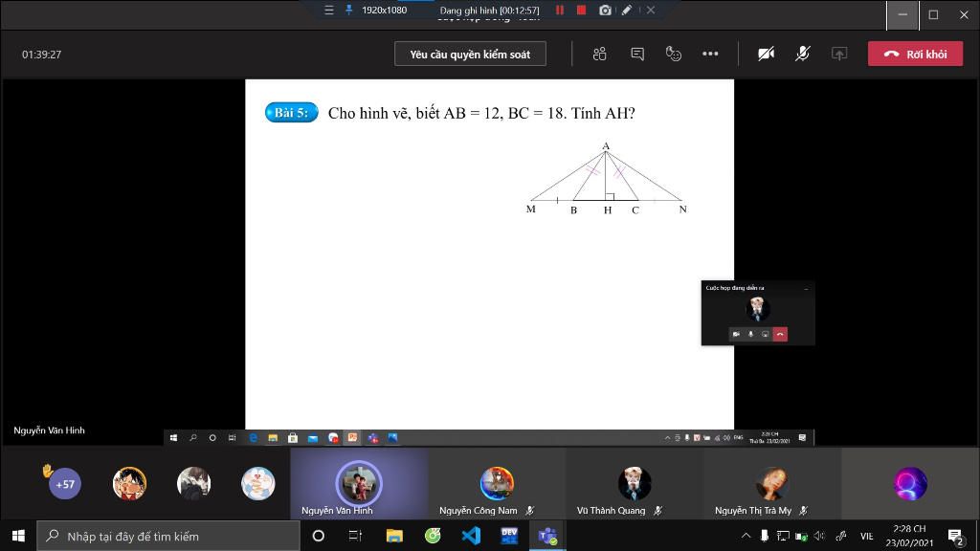Viewport: 980px width, 551px height.
Task: Open the recorder pencil drawing tool
Action: (x=626, y=10)
